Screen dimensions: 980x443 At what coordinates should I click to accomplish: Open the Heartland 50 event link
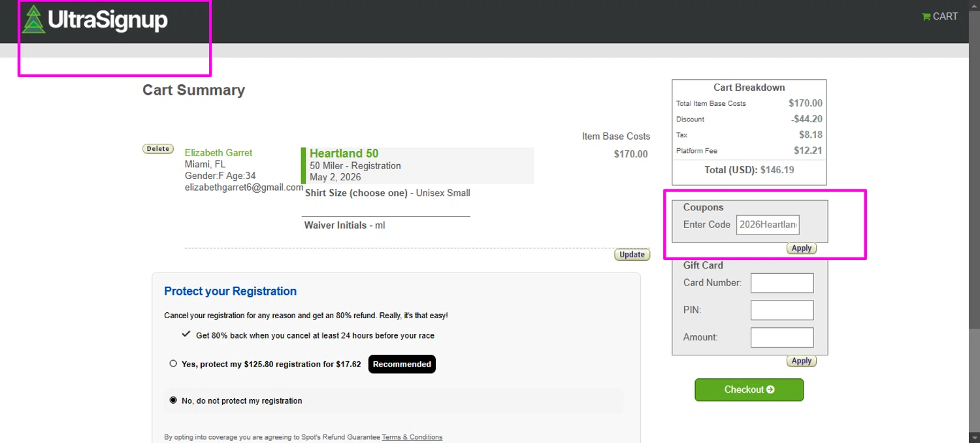[344, 154]
